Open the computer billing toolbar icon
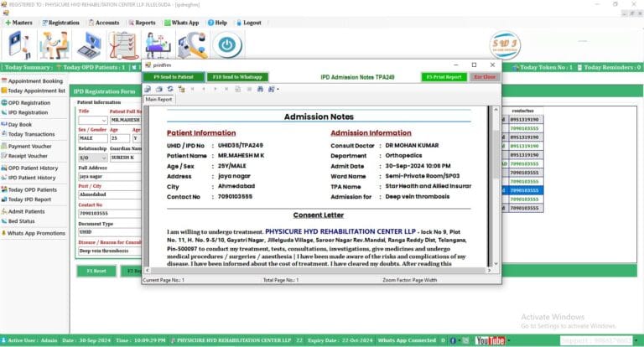The height and width of the screenshot is (347, 644). [x=89, y=45]
